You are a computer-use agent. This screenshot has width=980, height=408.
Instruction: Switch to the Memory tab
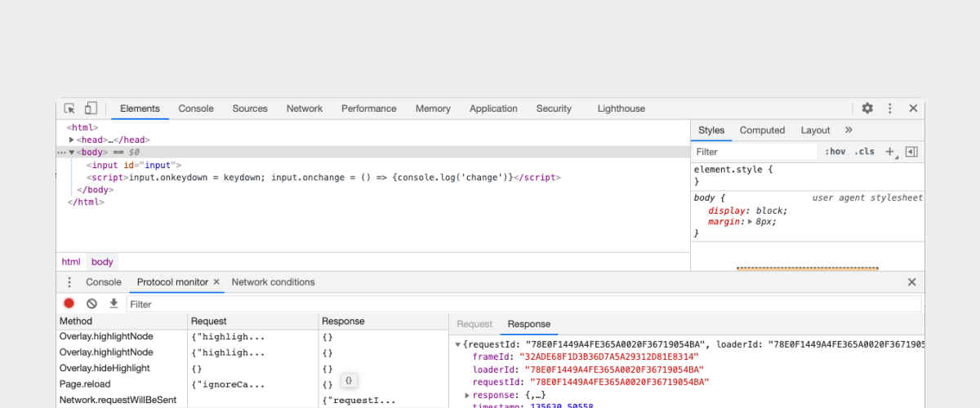433,109
